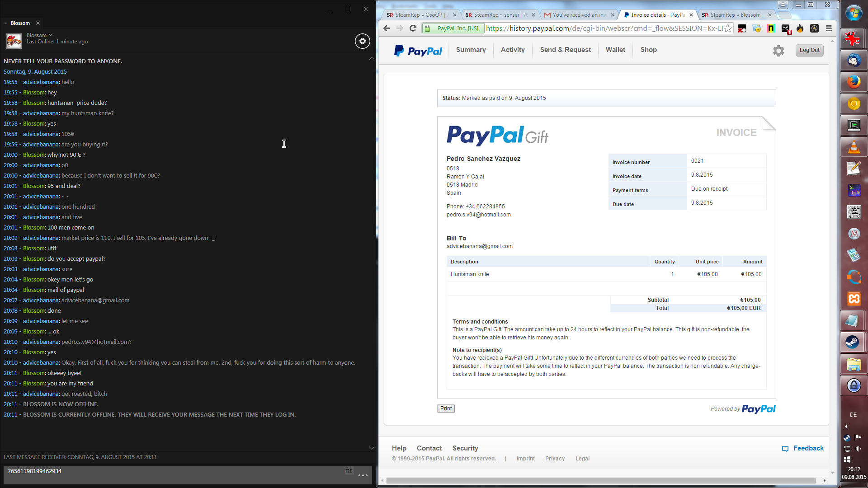Image resolution: width=868 pixels, height=488 pixels.
Task: Click Steam extension icon with notification badge
Action: (786, 28)
